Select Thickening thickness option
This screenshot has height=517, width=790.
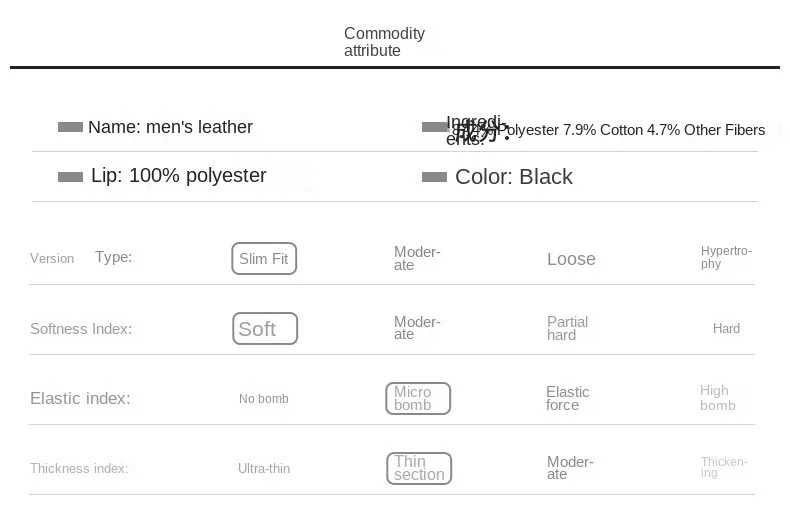pos(724,467)
